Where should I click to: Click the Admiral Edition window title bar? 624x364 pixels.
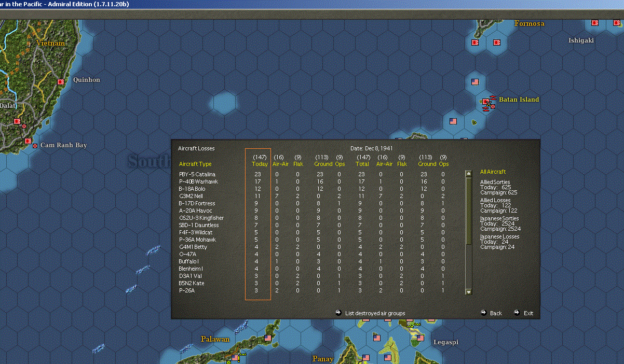pyautogui.click(x=311, y=4)
